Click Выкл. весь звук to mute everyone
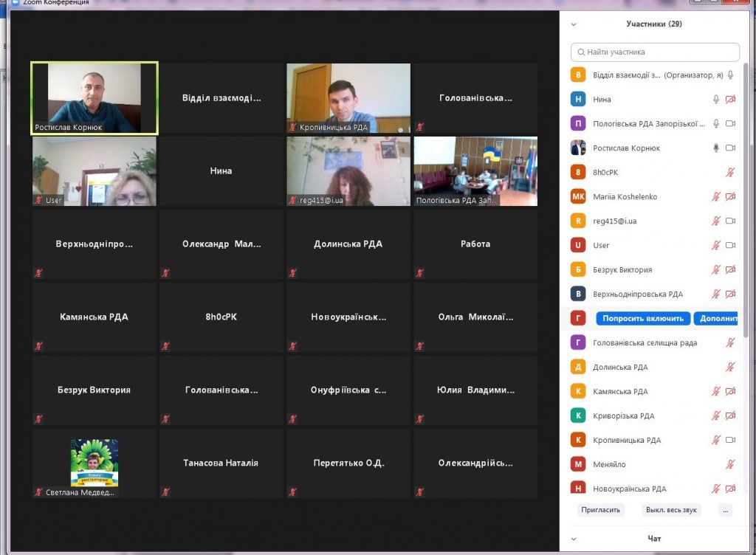 (x=672, y=510)
